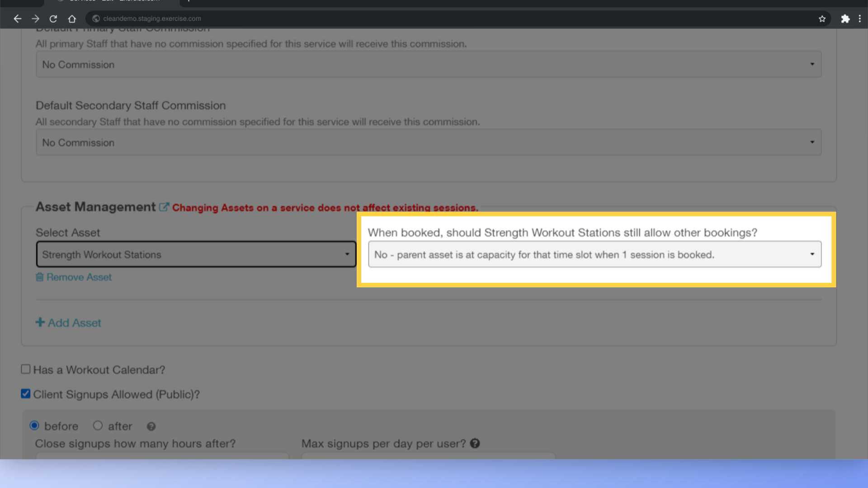Click the browser refresh icon
The image size is (868, 488).
(x=53, y=19)
